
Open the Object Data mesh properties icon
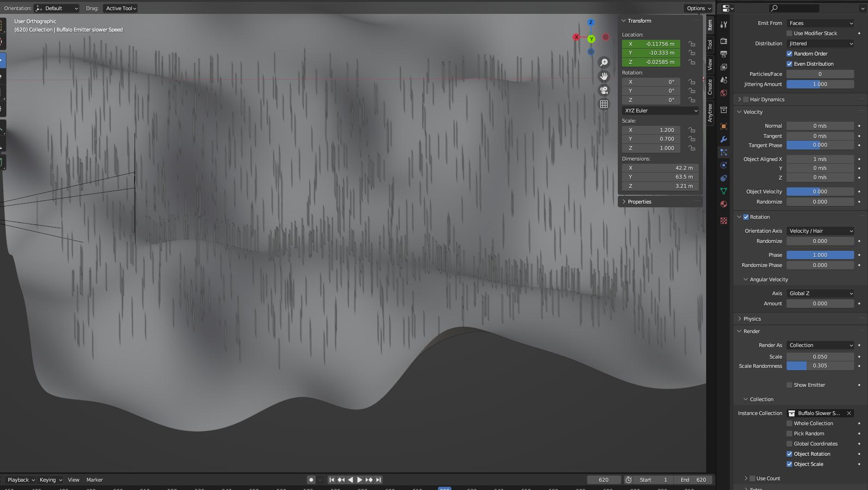pos(724,191)
